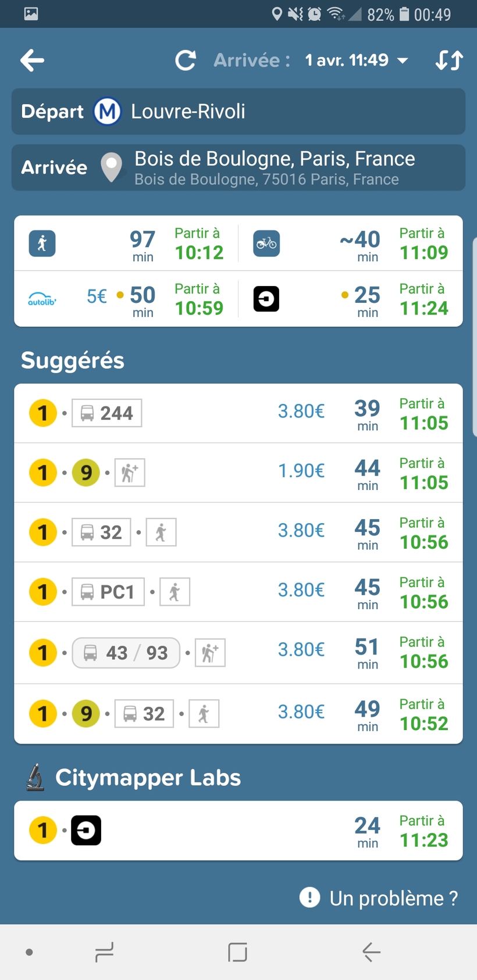Viewport: 477px width, 980px height.
Task: Edit the Louvre-Rivoli departure field
Action: click(x=238, y=112)
